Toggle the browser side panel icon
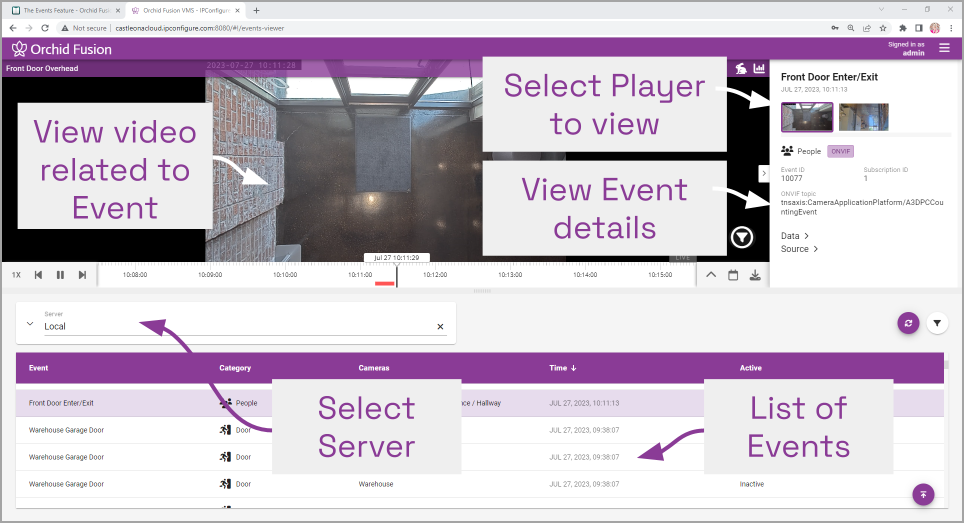964x523 pixels. 919,28
